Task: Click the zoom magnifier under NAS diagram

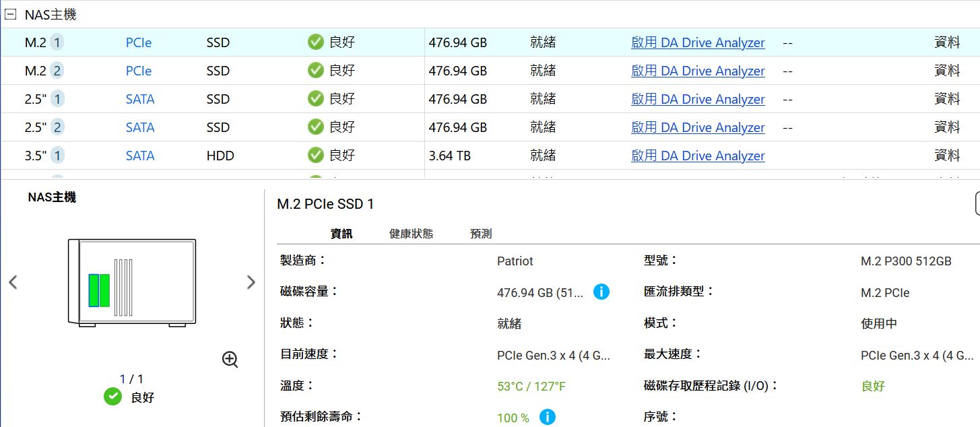Action: [230, 360]
